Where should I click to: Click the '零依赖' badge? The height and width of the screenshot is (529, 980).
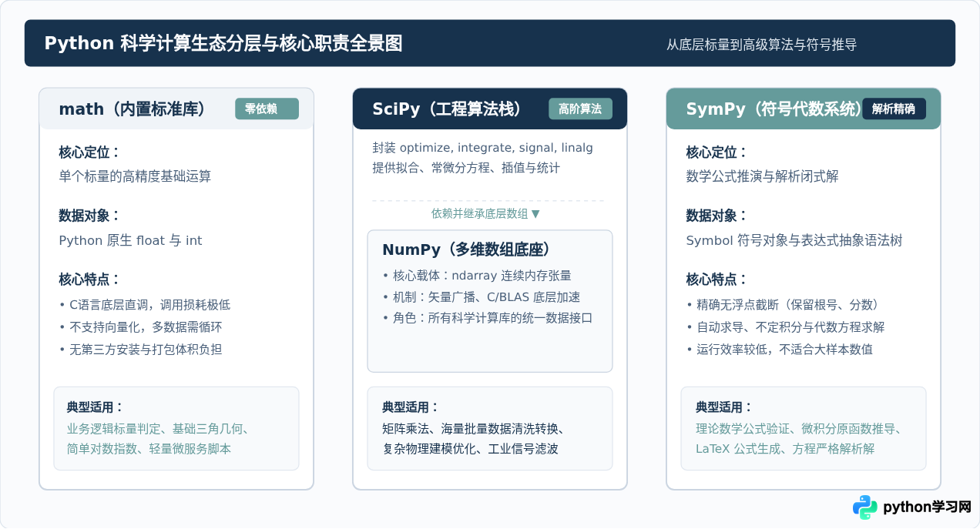pyautogui.click(x=267, y=109)
